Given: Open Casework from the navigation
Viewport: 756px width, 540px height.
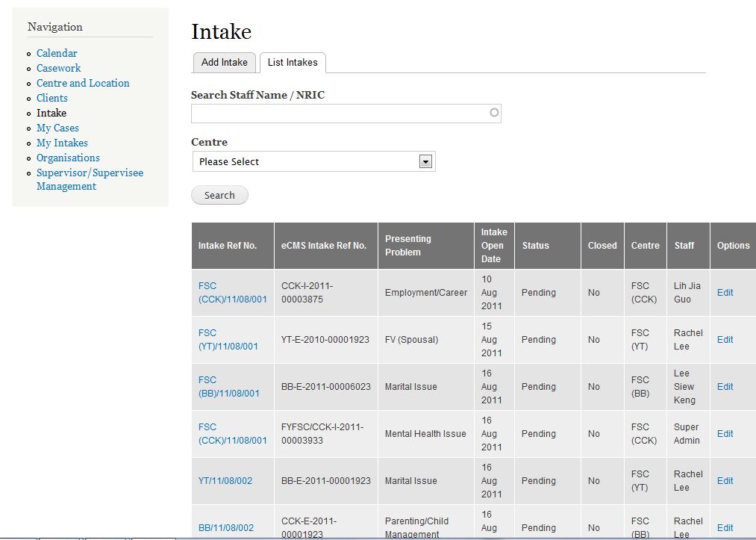Looking at the screenshot, I should [58, 68].
